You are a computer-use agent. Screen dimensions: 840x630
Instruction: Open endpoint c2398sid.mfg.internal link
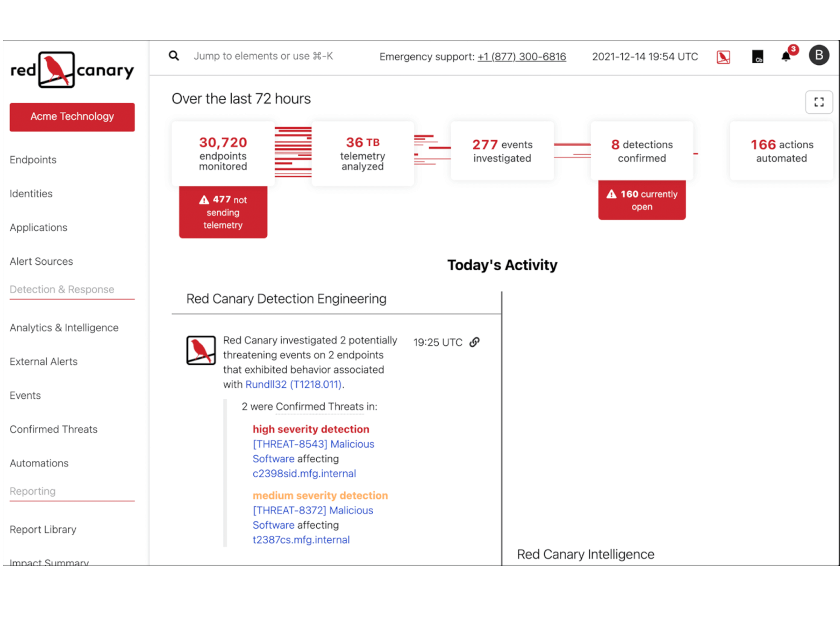(304, 474)
